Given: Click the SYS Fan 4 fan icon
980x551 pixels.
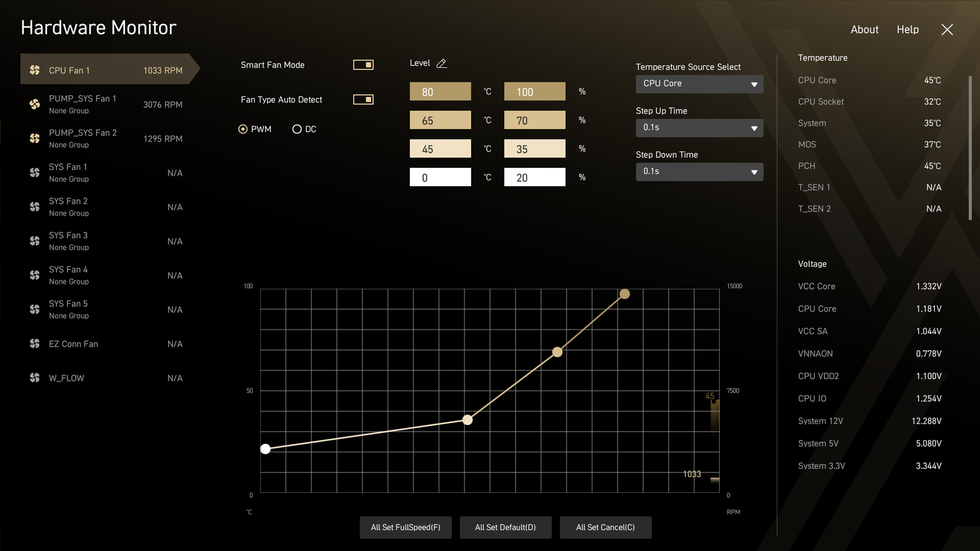Looking at the screenshot, I should [35, 275].
